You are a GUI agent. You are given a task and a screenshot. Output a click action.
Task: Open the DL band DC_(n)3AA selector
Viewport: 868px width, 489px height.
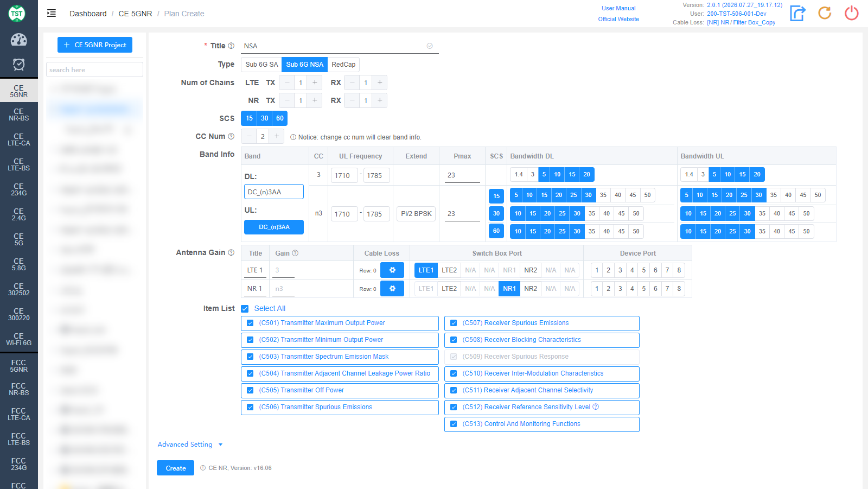pos(274,192)
